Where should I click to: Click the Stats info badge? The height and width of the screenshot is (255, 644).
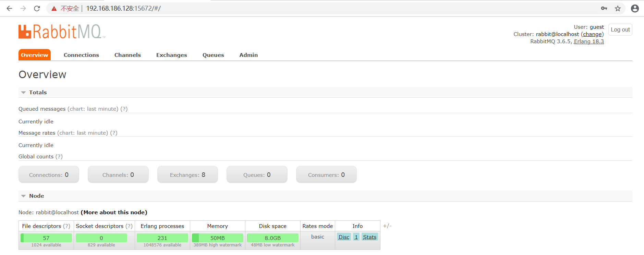(370, 237)
